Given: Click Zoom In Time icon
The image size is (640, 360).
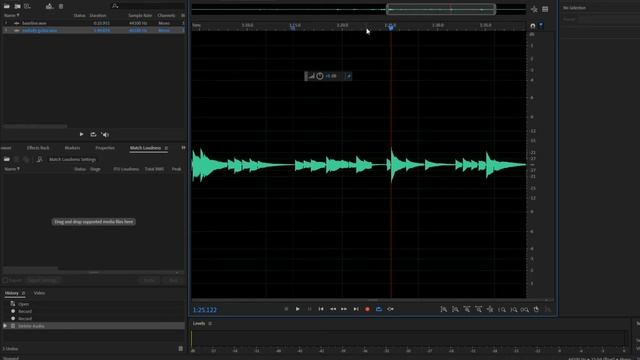Looking at the screenshot, I should point(467,309).
